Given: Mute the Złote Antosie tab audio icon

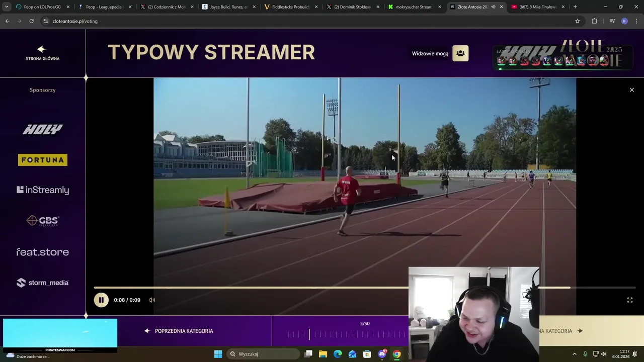Looking at the screenshot, I should point(493,7).
